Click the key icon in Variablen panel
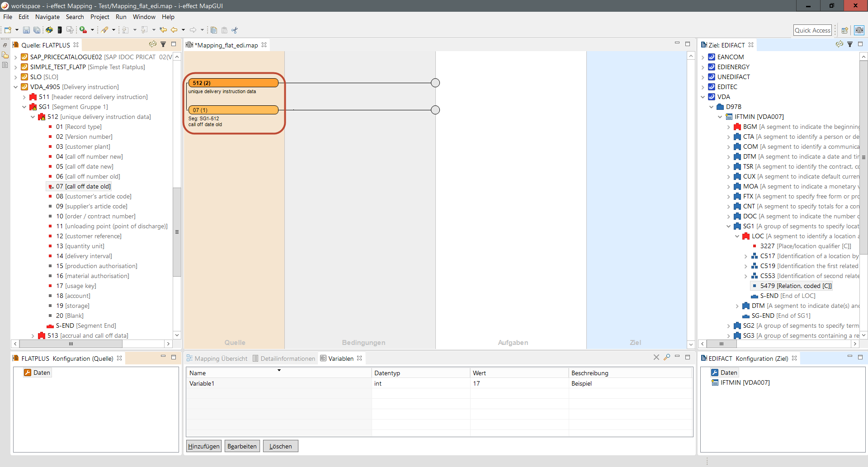The image size is (868, 467). 667,358
